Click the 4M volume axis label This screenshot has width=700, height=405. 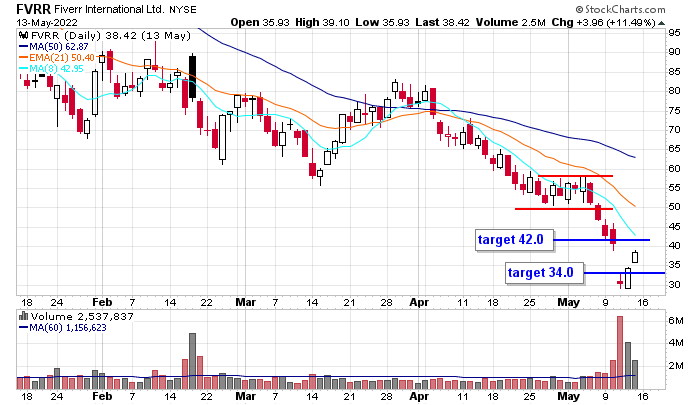676,343
